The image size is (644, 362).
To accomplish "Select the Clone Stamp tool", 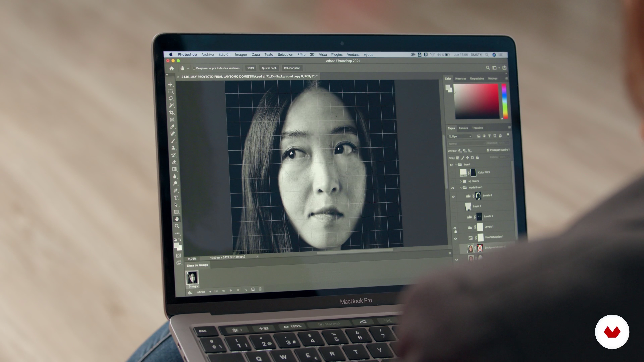I will pyautogui.click(x=174, y=148).
